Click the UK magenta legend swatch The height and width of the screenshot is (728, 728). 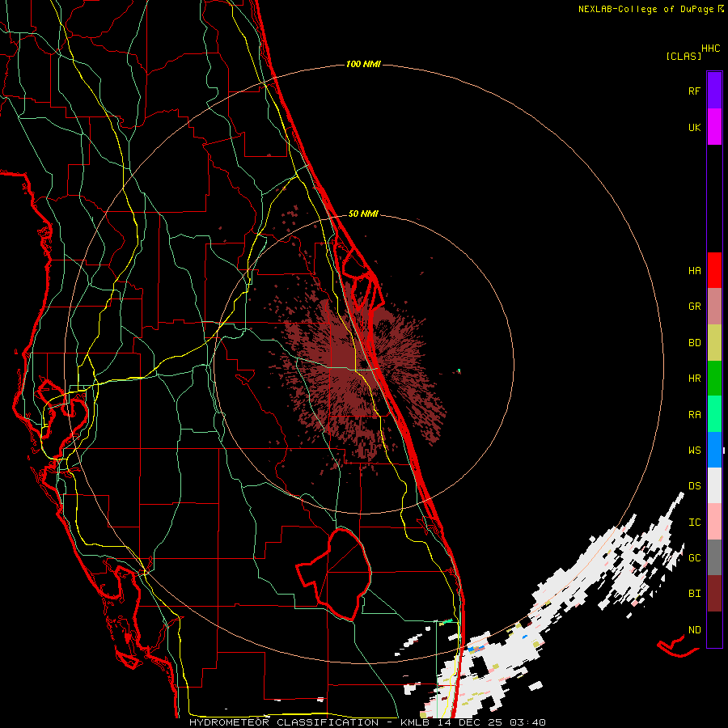click(x=714, y=127)
